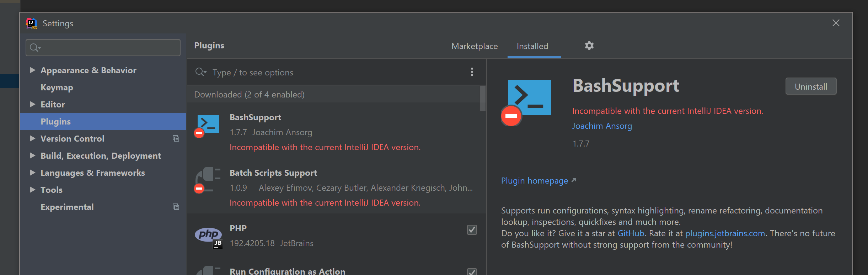Click the magnifier icon in the plugins search bar

pos(200,72)
